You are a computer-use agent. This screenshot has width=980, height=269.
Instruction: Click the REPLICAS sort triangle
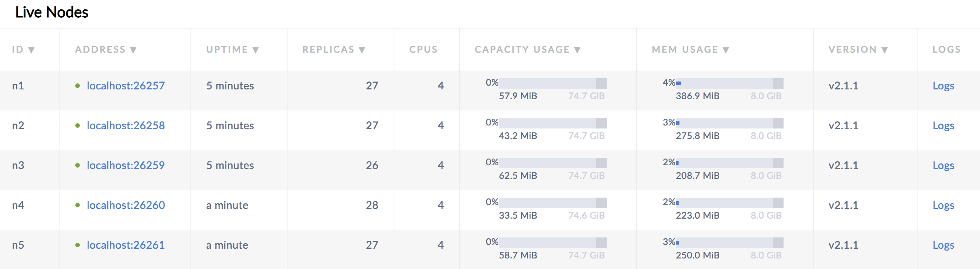pos(361,49)
